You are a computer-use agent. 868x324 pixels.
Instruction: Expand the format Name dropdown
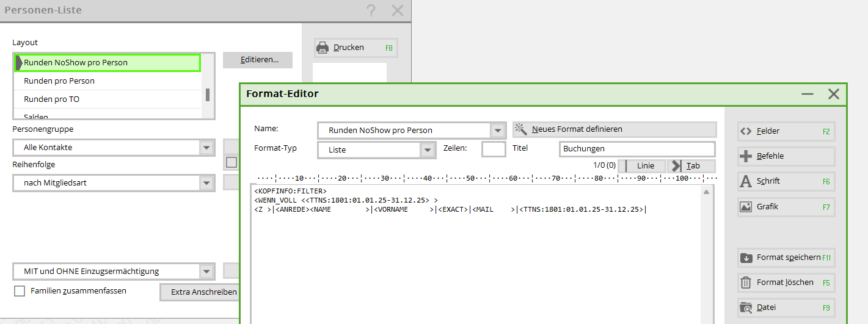498,131
